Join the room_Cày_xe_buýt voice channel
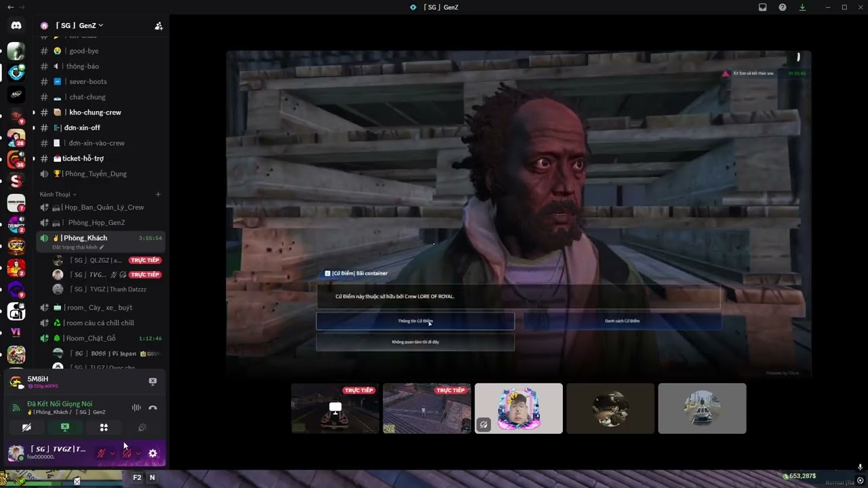 tap(100, 308)
